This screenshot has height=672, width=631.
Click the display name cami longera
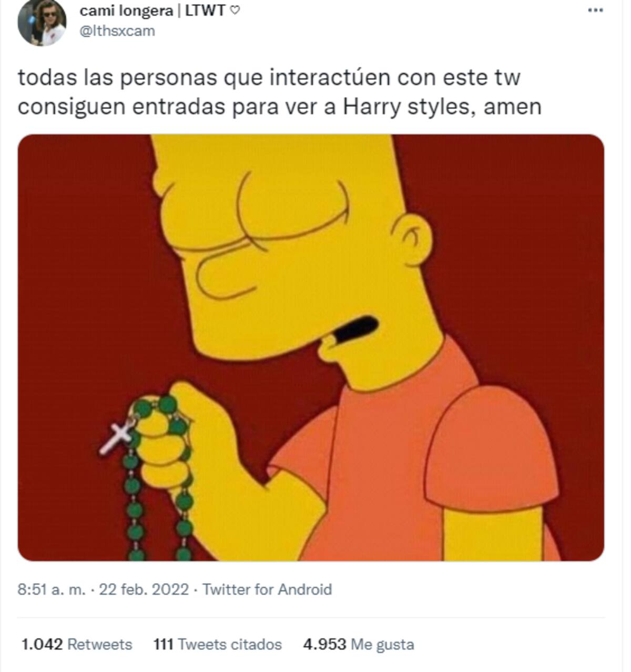pos(126,10)
